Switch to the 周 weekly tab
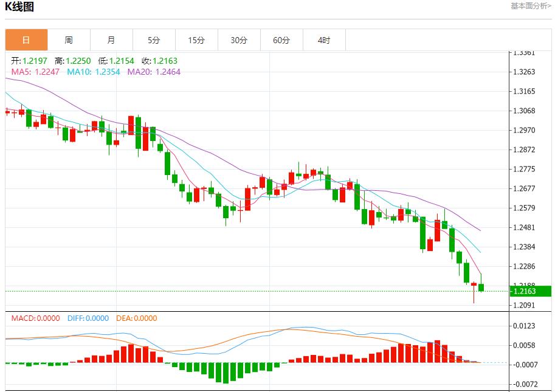This screenshot has height=392, width=555. click(x=69, y=40)
